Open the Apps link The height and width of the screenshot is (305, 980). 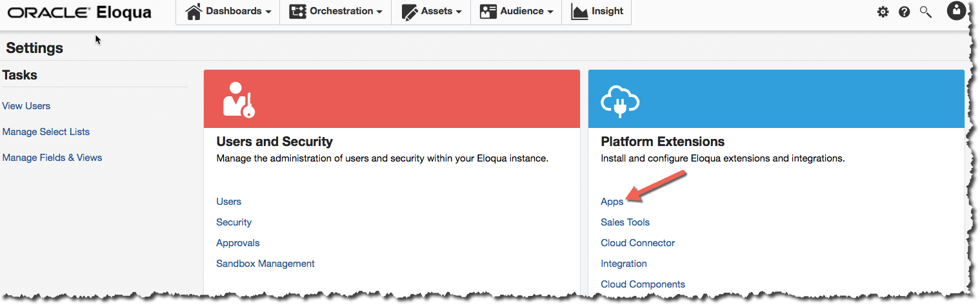[612, 202]
